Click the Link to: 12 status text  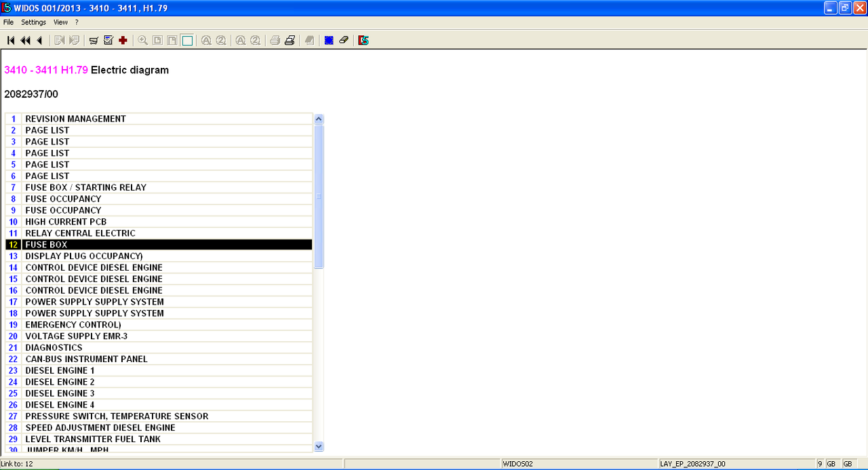click(16, 464)
